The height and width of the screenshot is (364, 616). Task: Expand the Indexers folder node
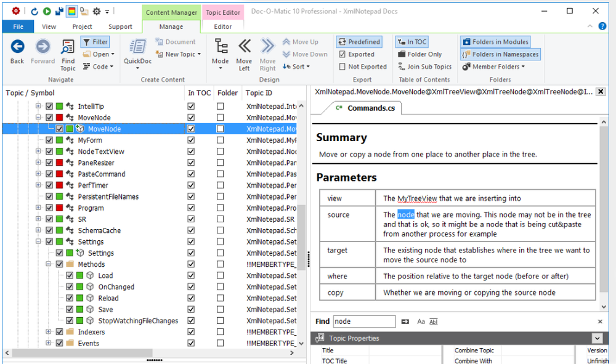(x=48, y=332)
